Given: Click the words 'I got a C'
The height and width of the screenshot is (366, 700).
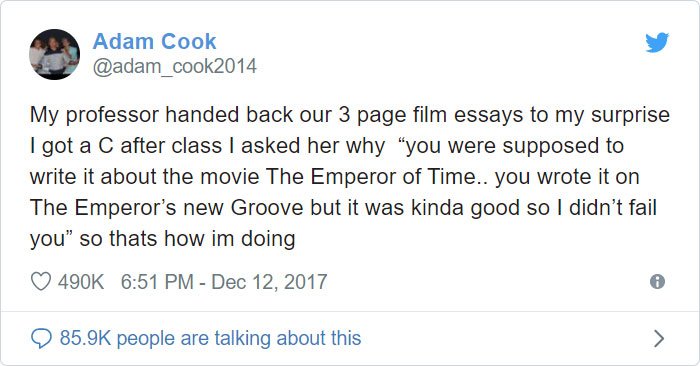Looking at the screenshot, I should [72, 146].
